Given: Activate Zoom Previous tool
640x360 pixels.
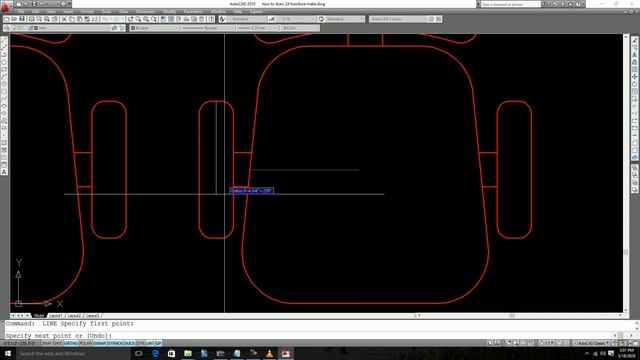Looking at the screenshot, I should 154,19.
